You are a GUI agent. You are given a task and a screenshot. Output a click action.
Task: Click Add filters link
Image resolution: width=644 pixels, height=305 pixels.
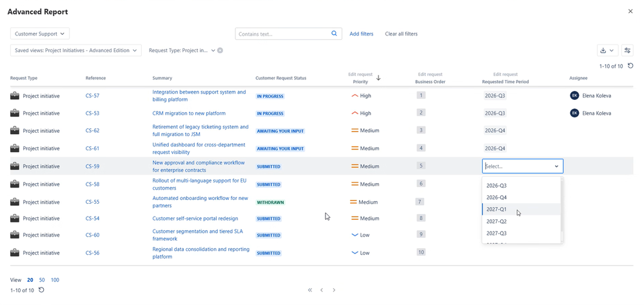pyautogui.click(x=362, y=34)
